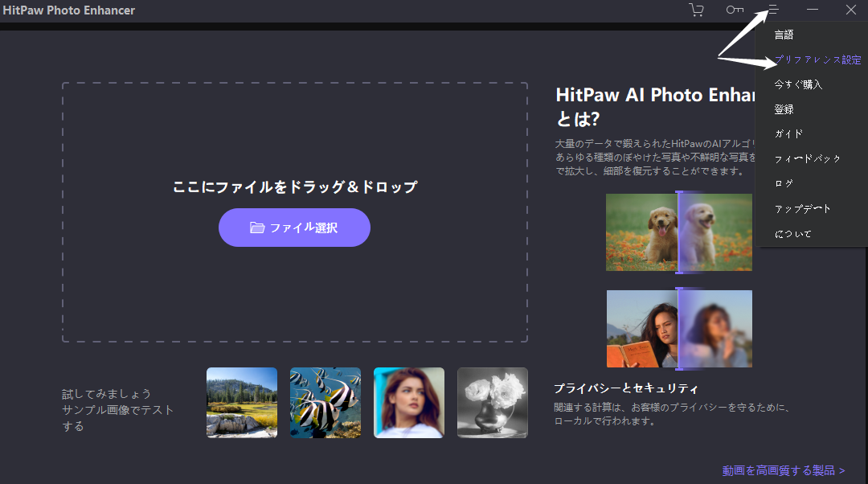Open the shopping cart icon in title bar
Screen dimensions: 868x484
point(696,10)
